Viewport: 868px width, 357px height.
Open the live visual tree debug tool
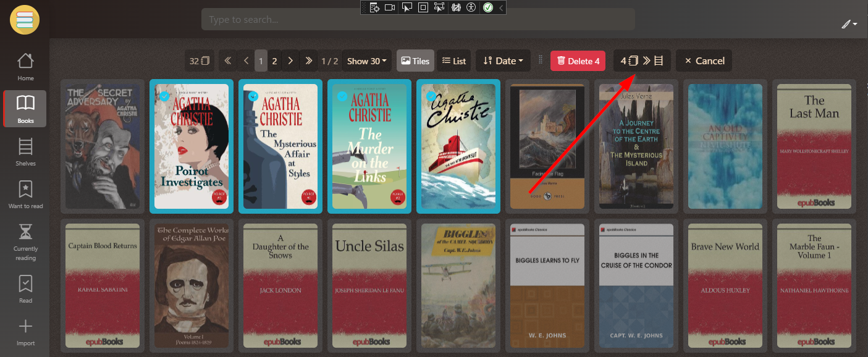[x=374, y=7]
